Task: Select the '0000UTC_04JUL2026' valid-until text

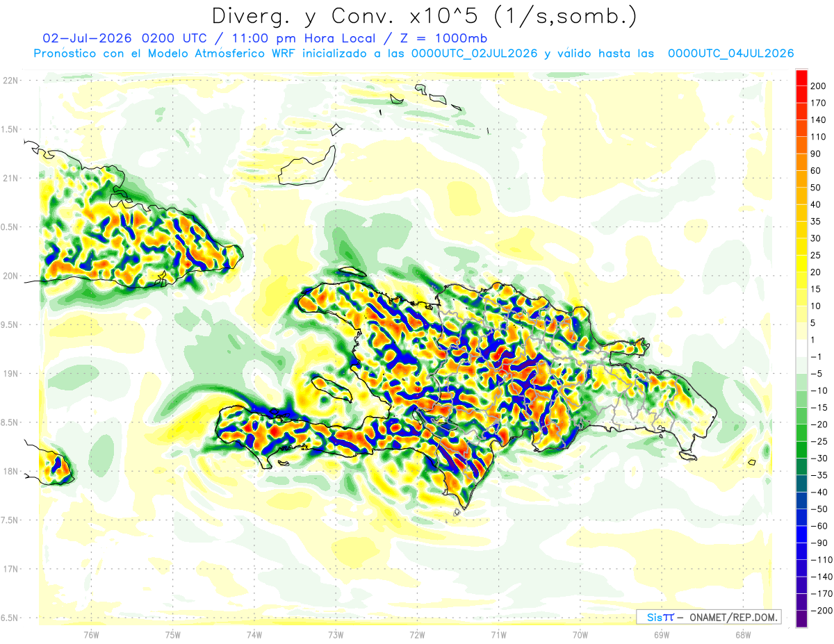Action: (x=730, y=53)
